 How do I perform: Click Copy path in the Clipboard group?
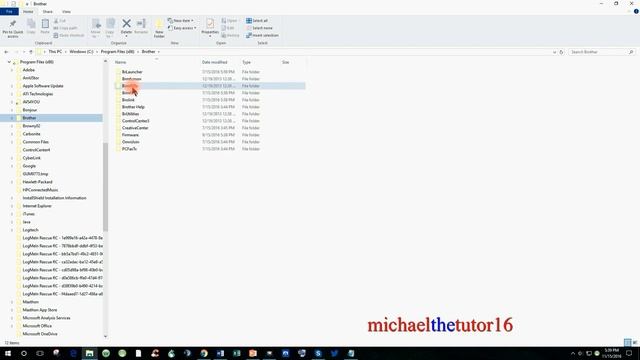(65, 28)
